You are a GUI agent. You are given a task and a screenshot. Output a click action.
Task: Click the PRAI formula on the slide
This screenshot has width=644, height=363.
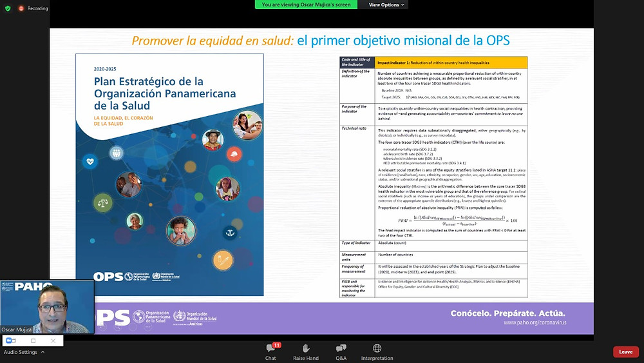(457, 221)
